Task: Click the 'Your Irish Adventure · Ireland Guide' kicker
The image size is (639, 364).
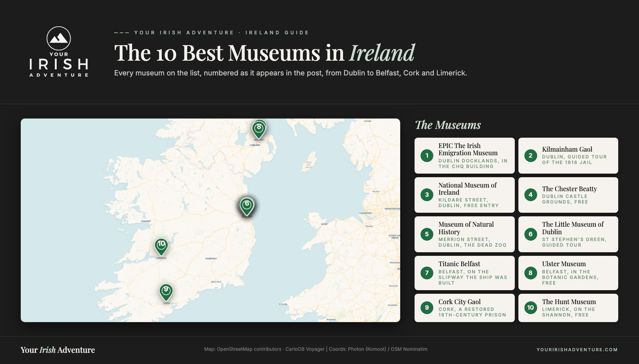Action: pyautogui.click(x=222, y=33)
